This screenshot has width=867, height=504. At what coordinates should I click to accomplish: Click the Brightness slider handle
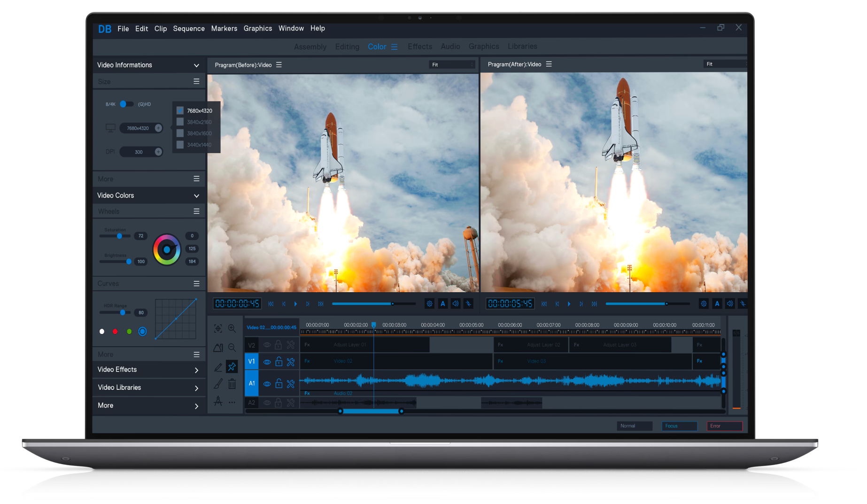click(x=129, y=262)
